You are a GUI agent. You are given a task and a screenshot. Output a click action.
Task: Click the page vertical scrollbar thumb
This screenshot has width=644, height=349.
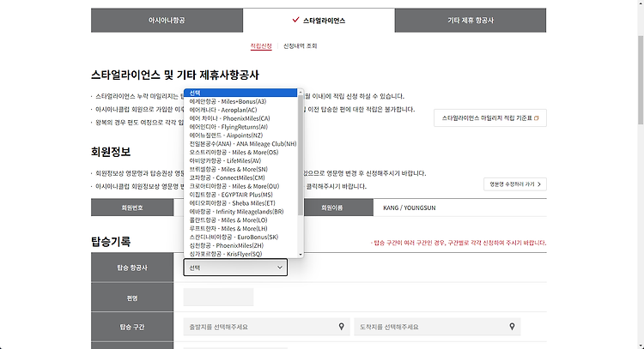(641, 80)
